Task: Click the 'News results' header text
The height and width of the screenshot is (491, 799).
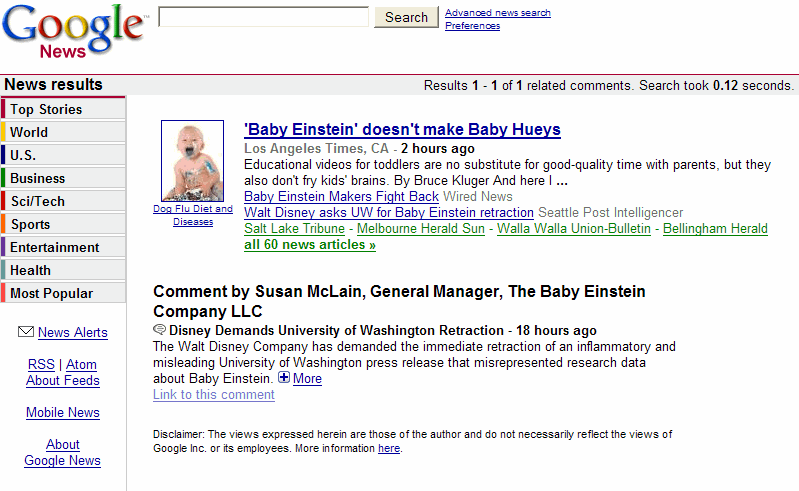Action: 54,85
